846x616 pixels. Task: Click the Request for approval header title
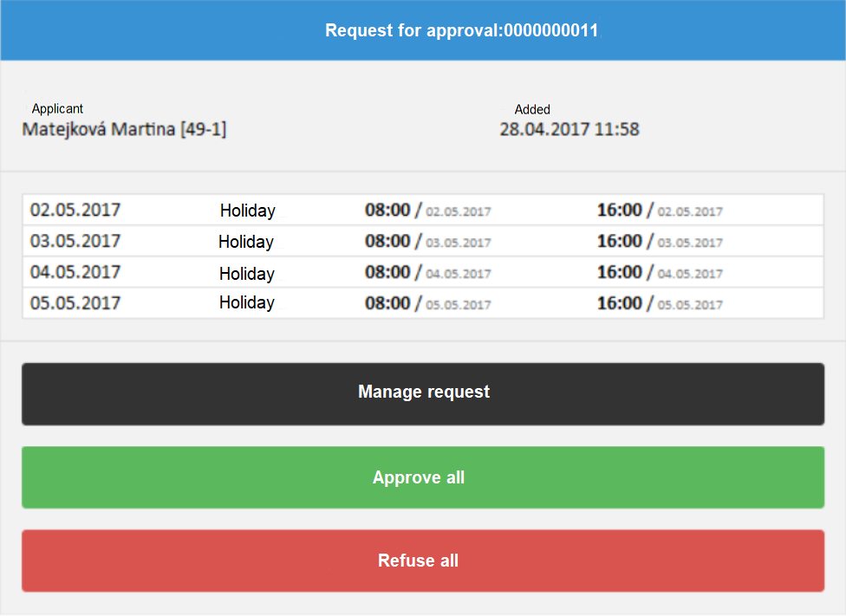click(461, 30)
